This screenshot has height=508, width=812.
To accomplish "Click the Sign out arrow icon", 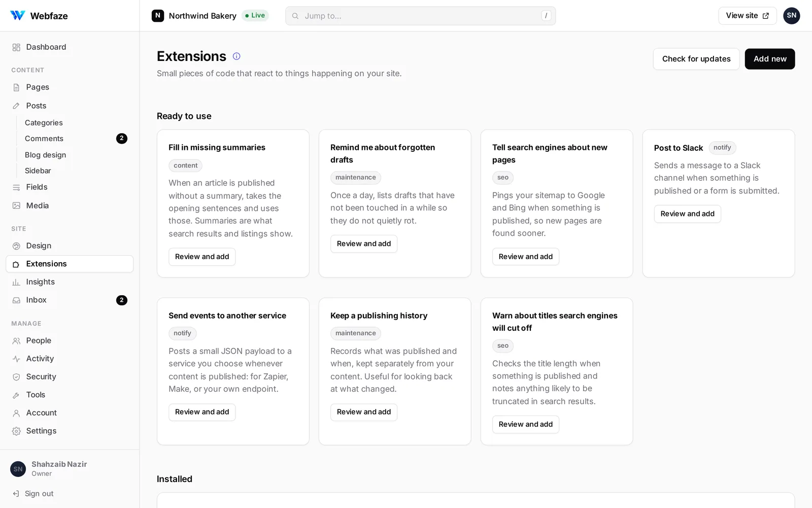I will click(16, 493).
